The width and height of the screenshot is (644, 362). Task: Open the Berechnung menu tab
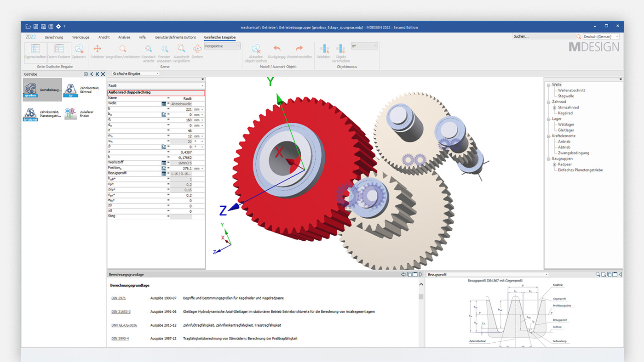point(54,37)
